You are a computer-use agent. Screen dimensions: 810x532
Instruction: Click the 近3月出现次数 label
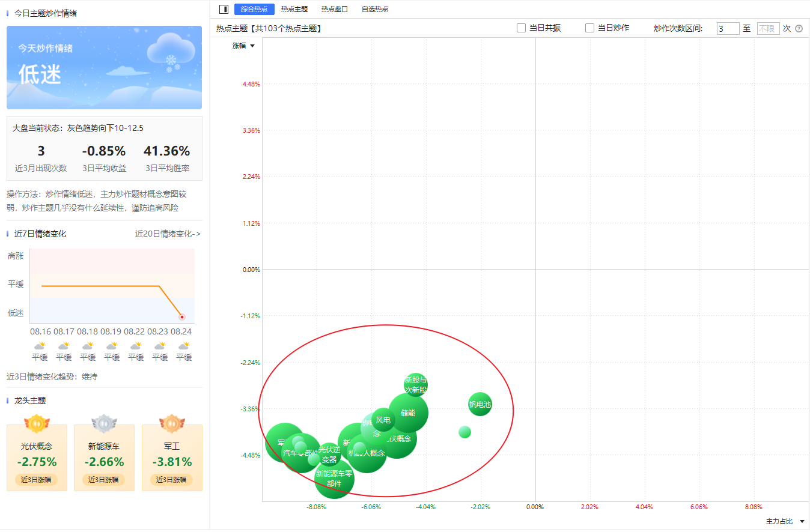(41, 169)
